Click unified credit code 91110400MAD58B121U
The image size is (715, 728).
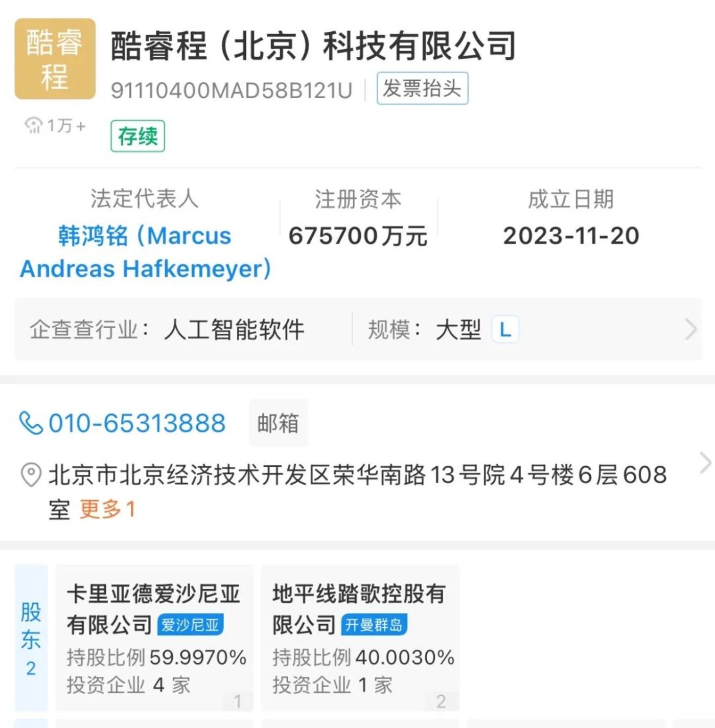[x=232, y=90]
